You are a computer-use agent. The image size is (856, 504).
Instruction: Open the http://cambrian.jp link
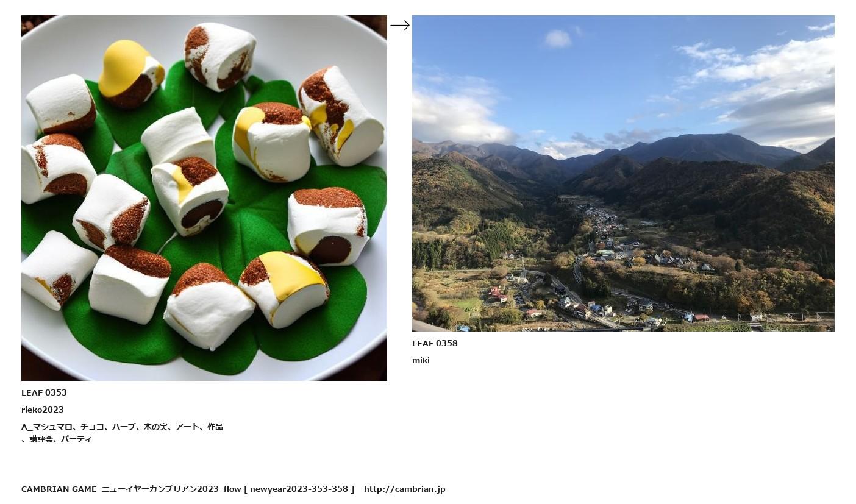(405, 489)
